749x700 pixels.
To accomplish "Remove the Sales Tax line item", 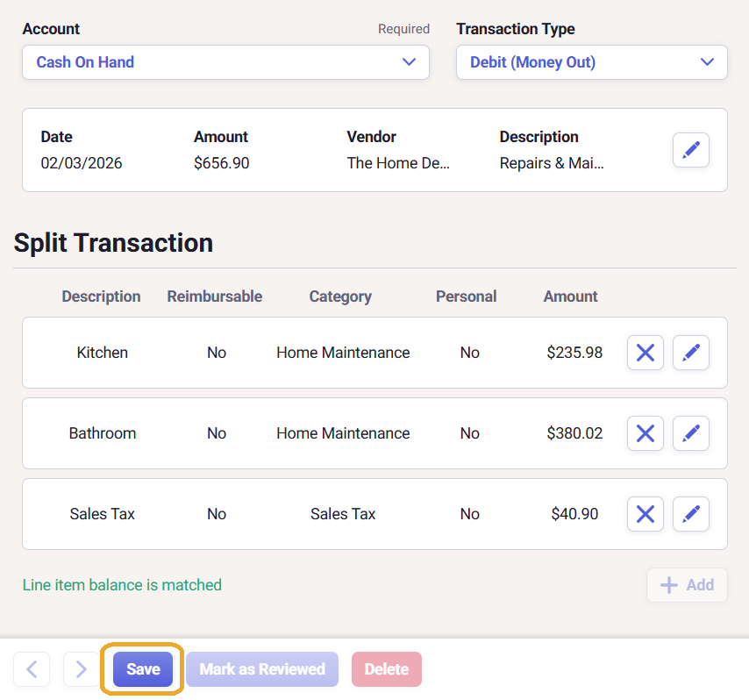I will point(645,514).
